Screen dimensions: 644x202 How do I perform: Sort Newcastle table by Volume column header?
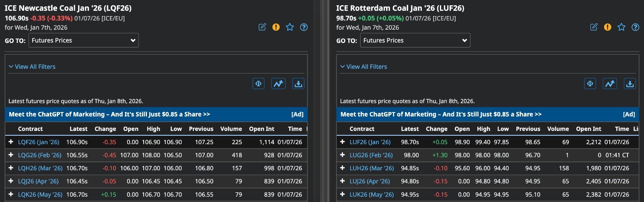coord(231,129)
